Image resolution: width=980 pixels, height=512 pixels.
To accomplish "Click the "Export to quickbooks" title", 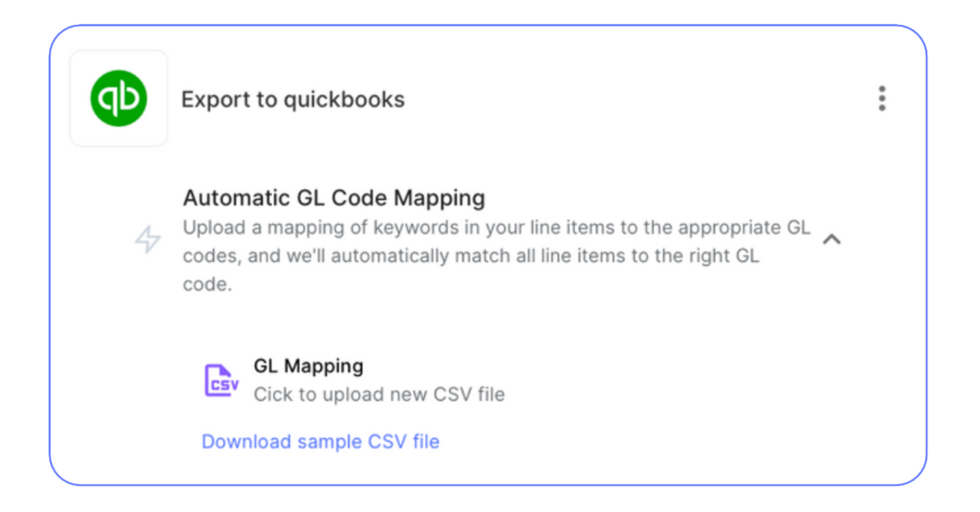I will tap(293, 99).
